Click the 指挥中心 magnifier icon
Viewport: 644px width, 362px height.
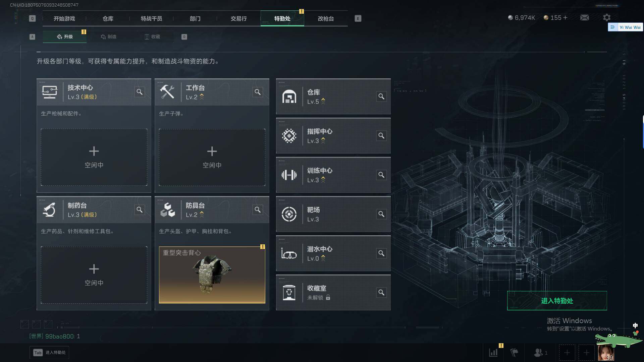pyautogui.click(x=381, y=136)
